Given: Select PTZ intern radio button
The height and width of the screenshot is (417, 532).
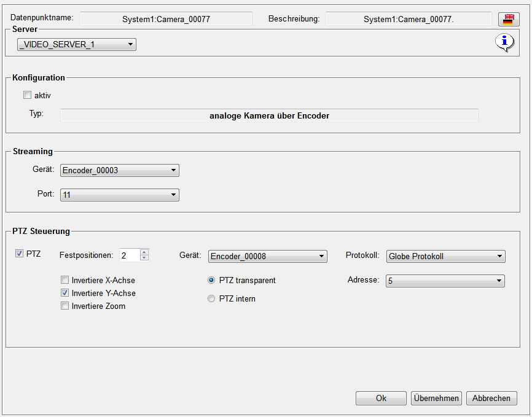Looking at the screenshot, I should [x=212, y=299].
